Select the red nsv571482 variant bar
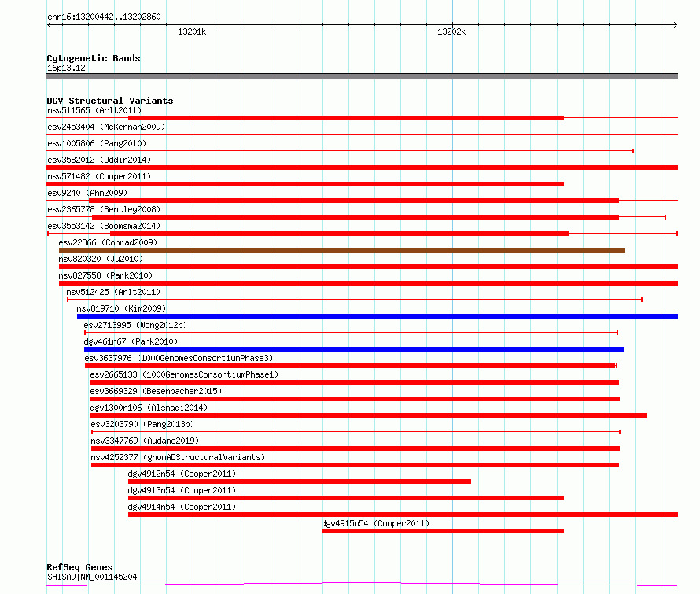Image resolution: width=700 pixels, height=594 pixels. 305,184
